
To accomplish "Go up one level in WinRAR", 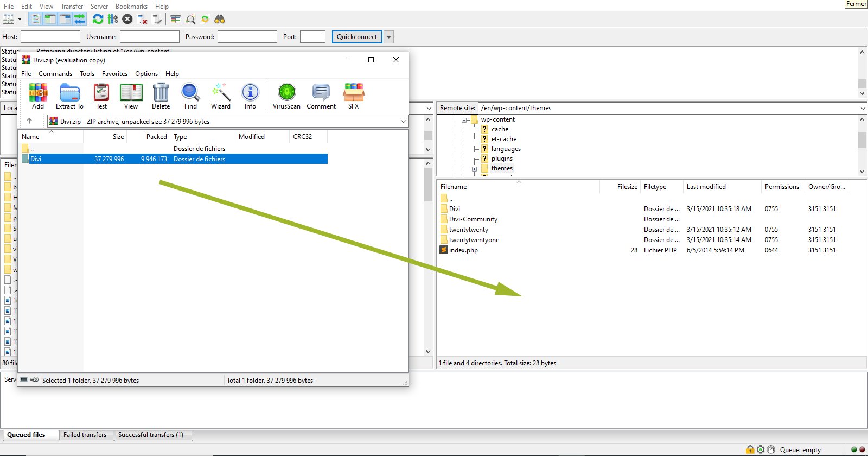I will [29, 121].
